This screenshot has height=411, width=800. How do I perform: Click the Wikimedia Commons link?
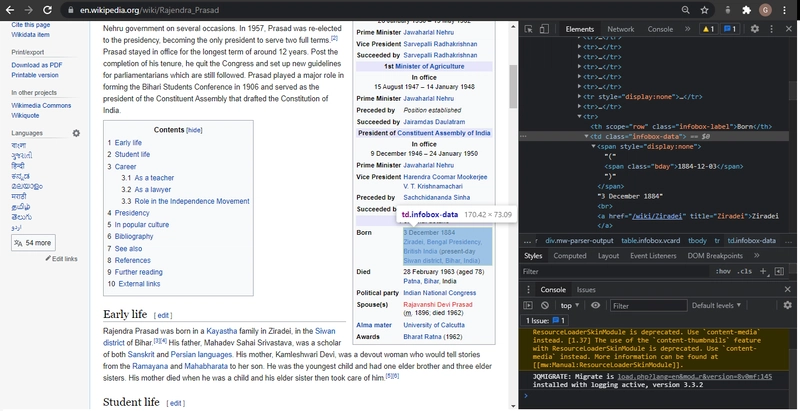point(41,106)
